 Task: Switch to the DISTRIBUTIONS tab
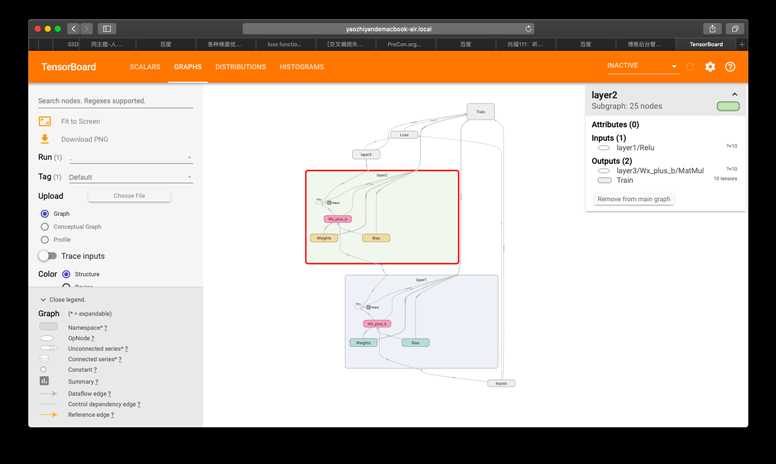[241, 67]
